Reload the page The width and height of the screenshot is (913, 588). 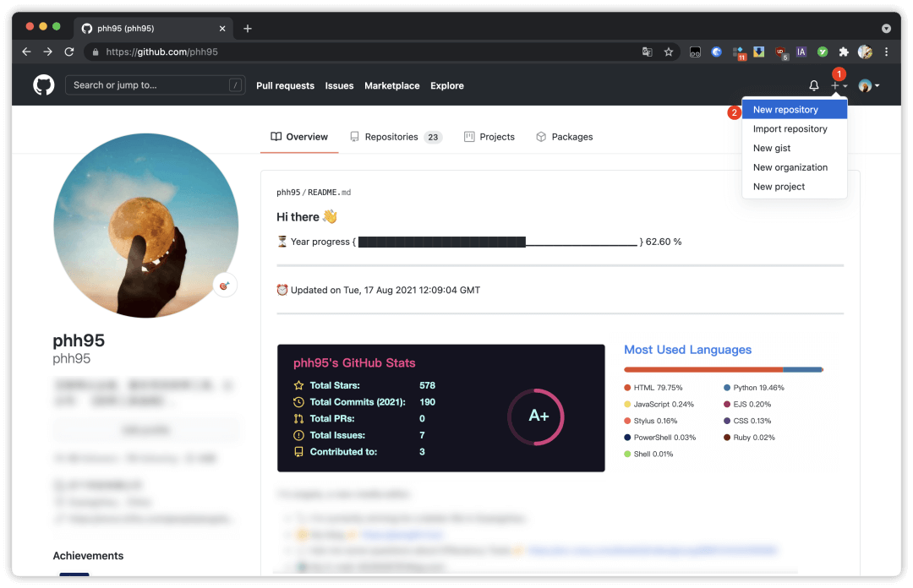tap(69, 52)
